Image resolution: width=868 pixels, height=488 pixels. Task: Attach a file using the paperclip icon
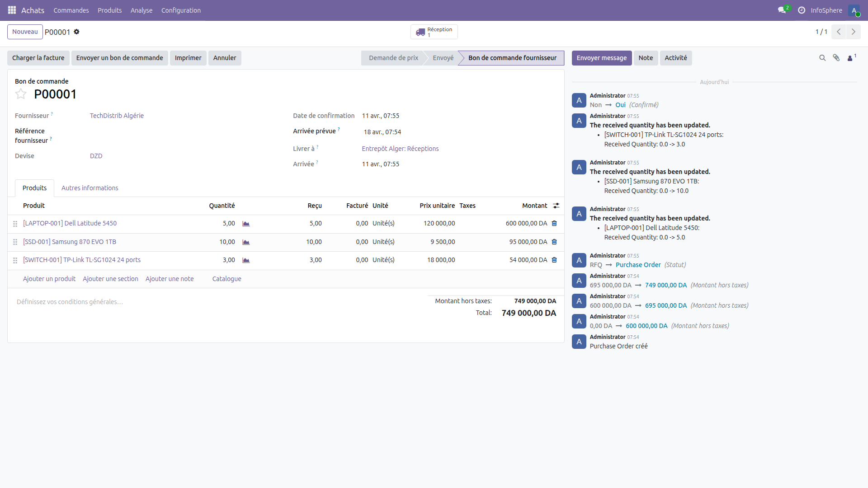tap(836, 58)
